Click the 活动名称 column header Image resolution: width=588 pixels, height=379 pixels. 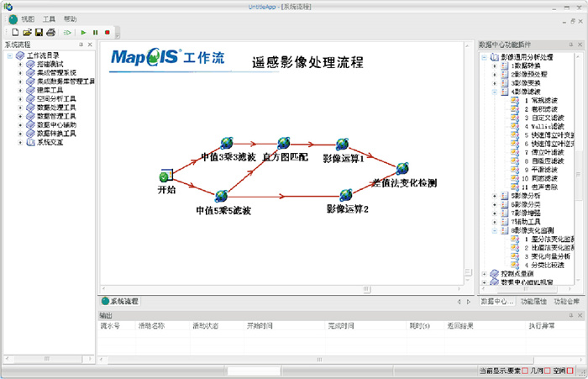162,326
